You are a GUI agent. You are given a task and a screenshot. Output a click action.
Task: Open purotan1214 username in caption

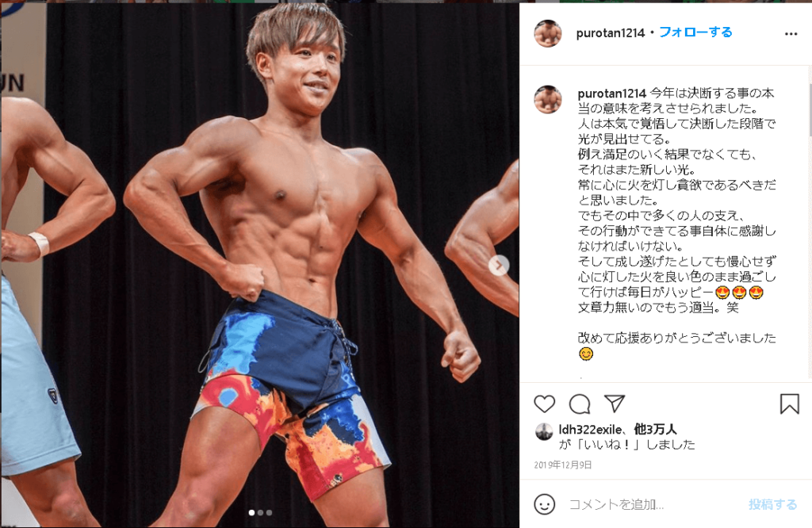click(x=611, y=94)
